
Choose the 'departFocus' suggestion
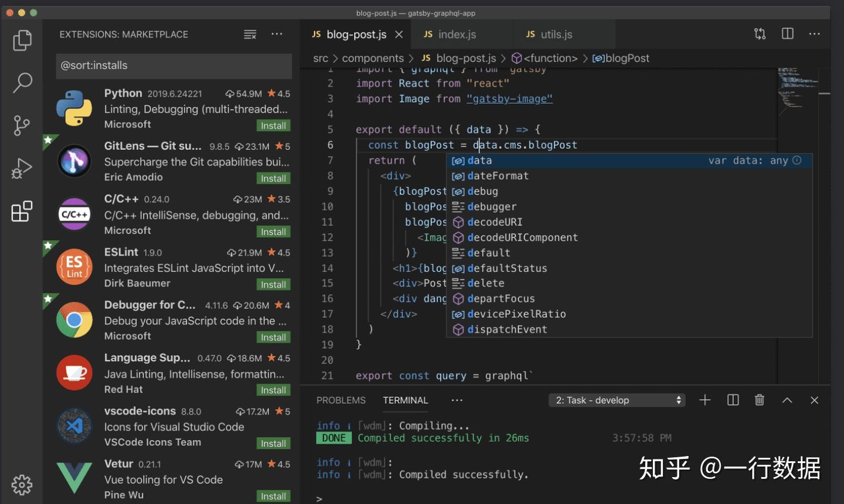pyautogui.click(x=629, y=298)
